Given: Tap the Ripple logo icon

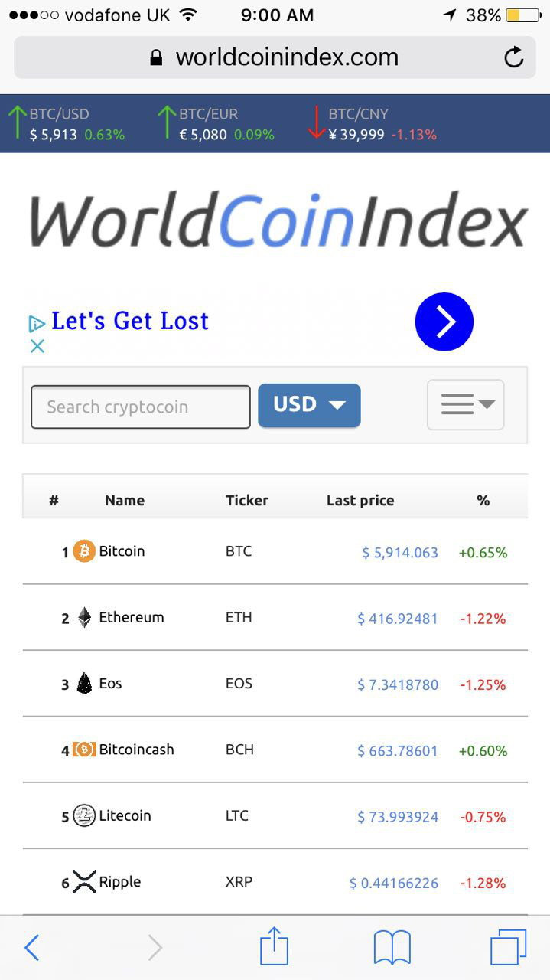Looking at the screenshot, I should pyautogui.click(x=84, y=882).
